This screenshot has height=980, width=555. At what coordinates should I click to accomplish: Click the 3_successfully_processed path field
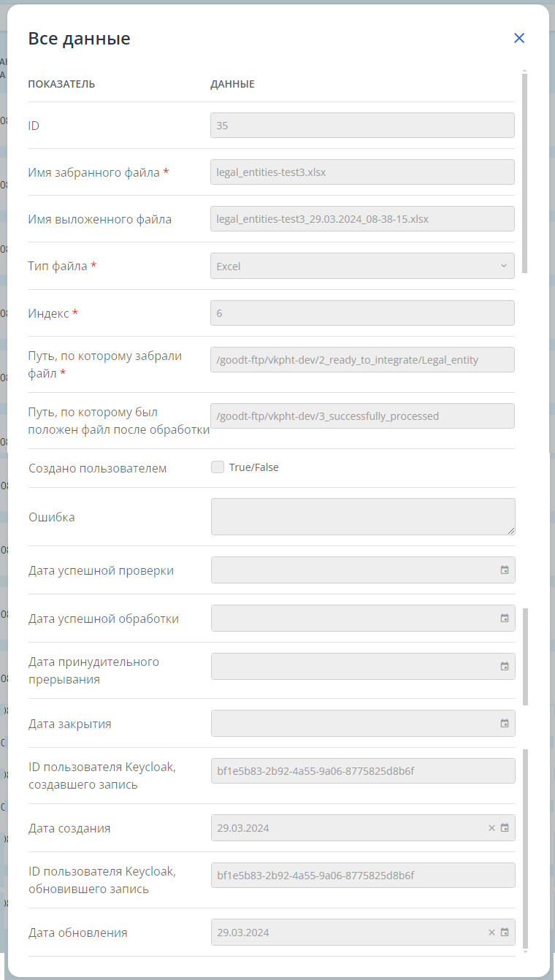(362, 416)
